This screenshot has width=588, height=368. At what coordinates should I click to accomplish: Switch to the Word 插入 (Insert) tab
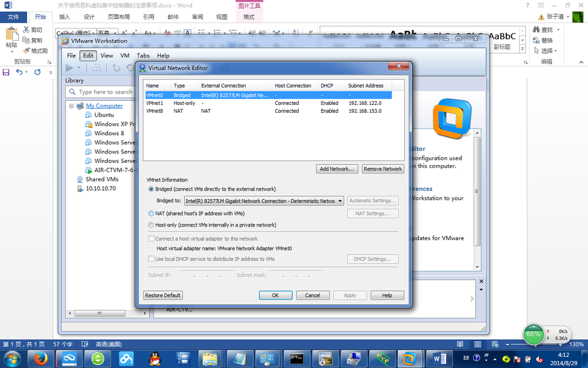point(64,17)
